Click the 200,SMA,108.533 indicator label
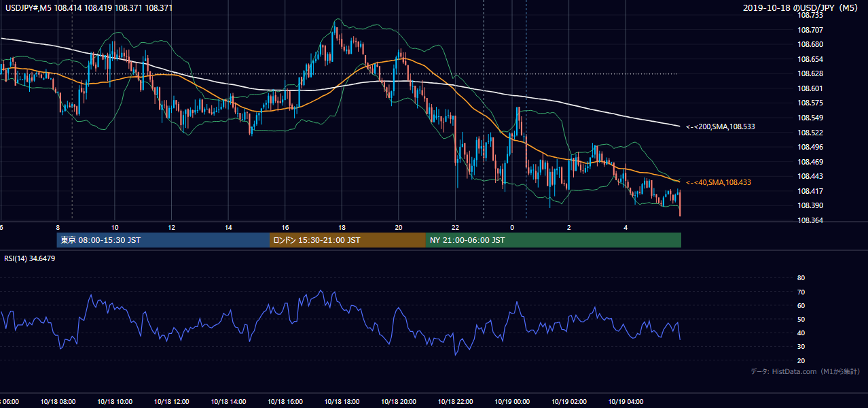This screenshot has height=408, width=868. click(x=720, y=126)
